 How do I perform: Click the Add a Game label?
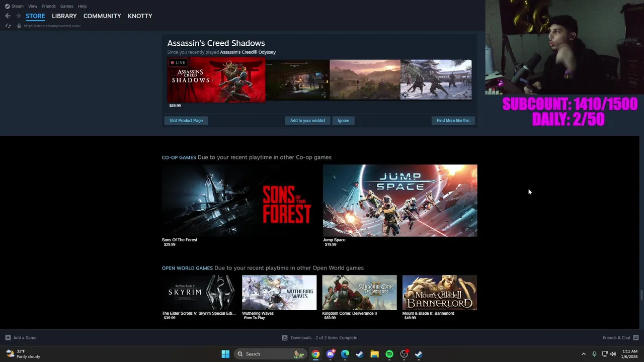point(25,338)
